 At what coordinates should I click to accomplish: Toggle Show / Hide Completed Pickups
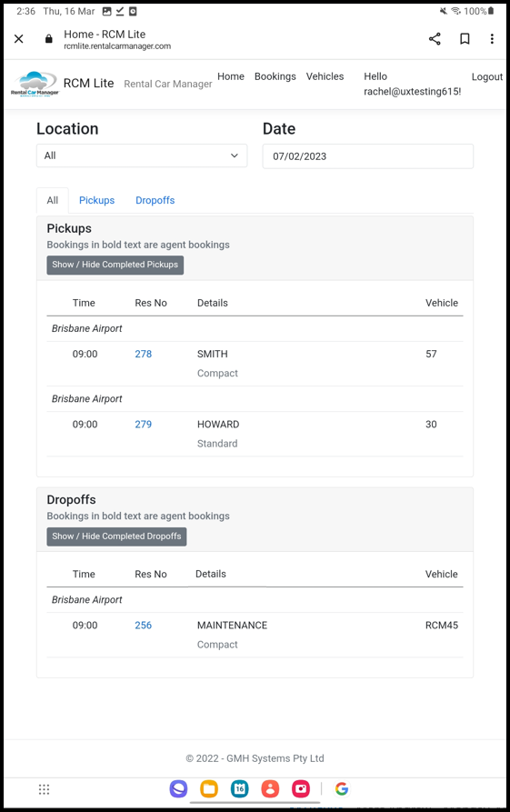[x=115, y=265]
